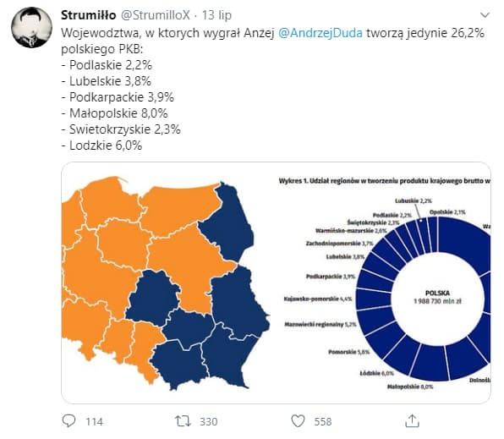This screenshot has width=504, height=439.
Task: Click the 13 lip tweet timestamp
Action: pos(216,15)
